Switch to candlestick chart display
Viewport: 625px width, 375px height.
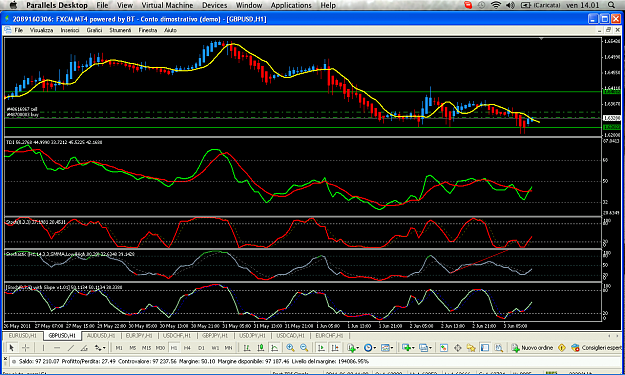click(x=261, y=348)
